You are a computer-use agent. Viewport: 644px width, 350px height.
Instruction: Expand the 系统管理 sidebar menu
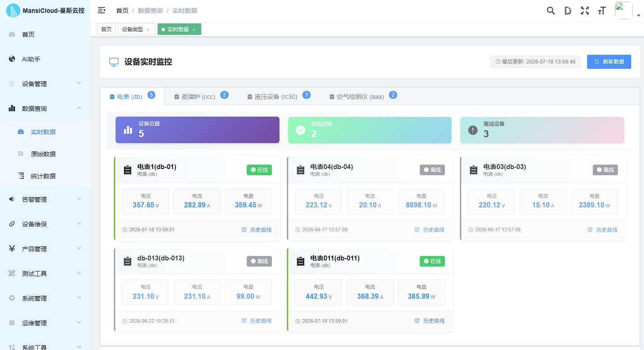[45, 298]
